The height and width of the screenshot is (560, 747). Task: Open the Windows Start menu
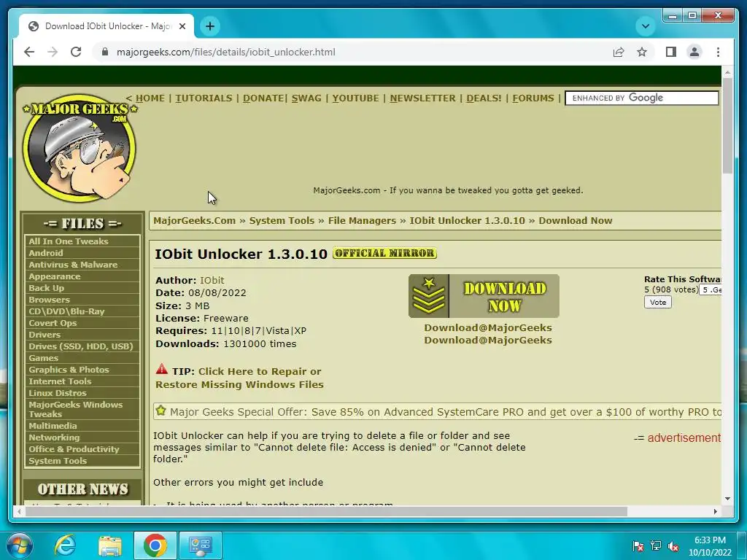20,545
